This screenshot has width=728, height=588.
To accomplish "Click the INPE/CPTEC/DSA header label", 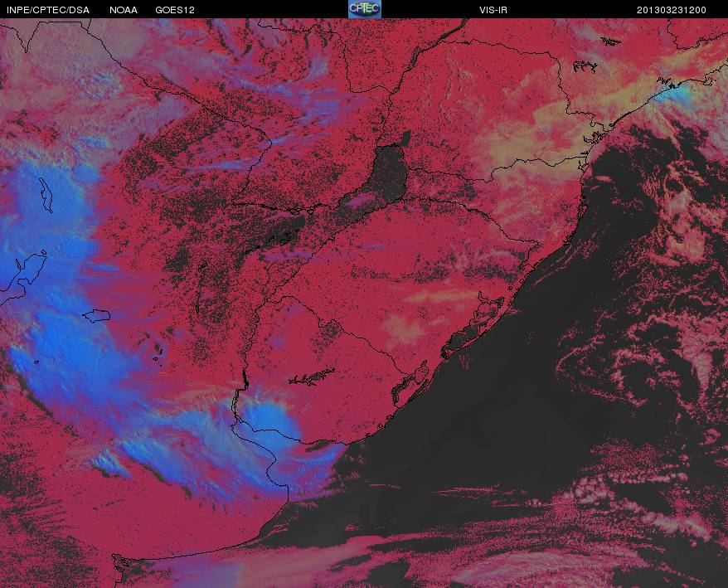I will (48, 10).
